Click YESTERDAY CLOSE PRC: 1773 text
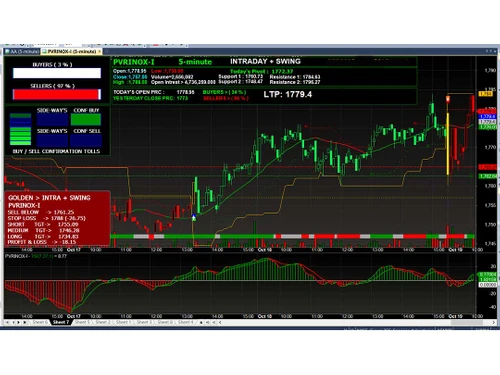 (x=151, y=98)
